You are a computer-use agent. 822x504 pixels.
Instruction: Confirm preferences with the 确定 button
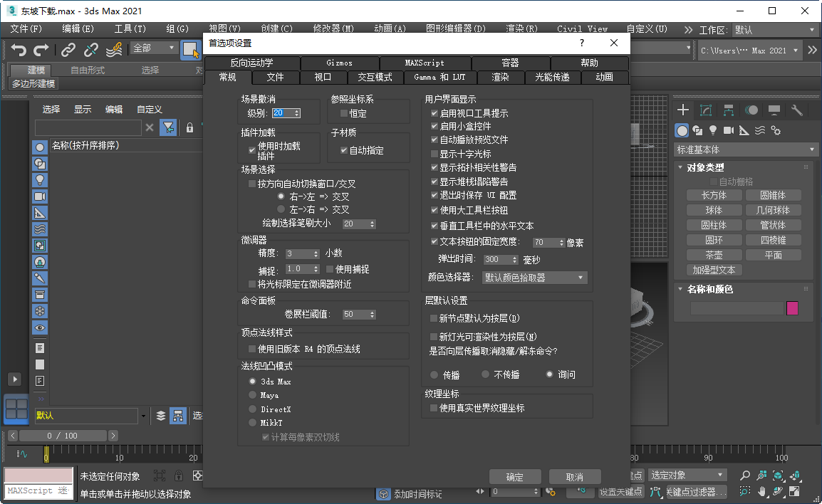(515, 476)
